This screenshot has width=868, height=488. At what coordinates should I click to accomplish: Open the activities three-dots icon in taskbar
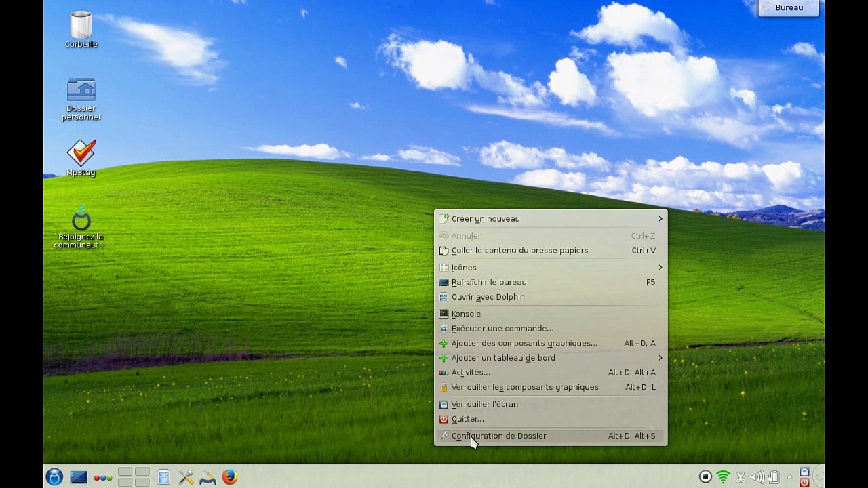click(x=103, y=477)
